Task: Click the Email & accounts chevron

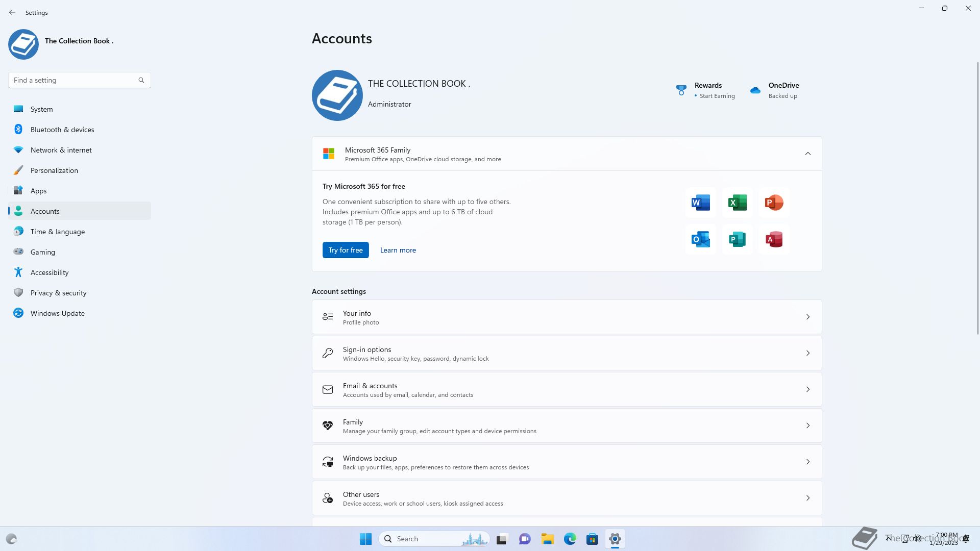Action: [808, 389]
